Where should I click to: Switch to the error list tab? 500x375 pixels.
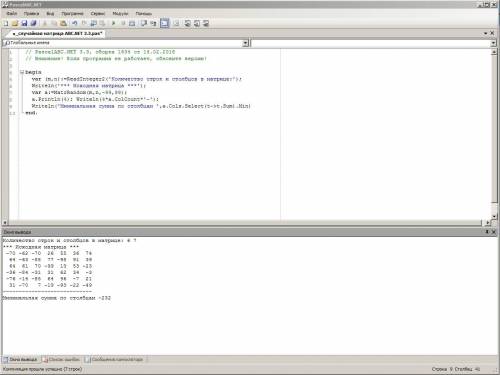tap(61, 359)
